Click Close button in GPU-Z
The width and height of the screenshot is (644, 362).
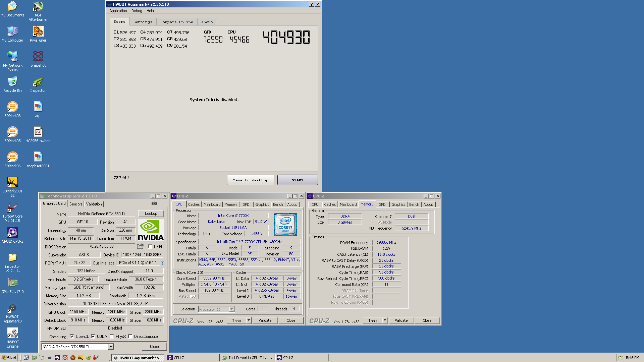click(x=154, y=347)
